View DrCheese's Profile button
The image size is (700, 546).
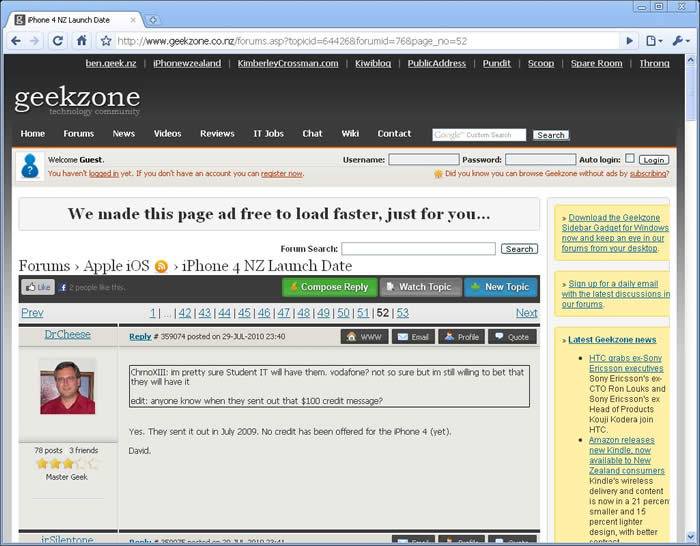[462, 337]
